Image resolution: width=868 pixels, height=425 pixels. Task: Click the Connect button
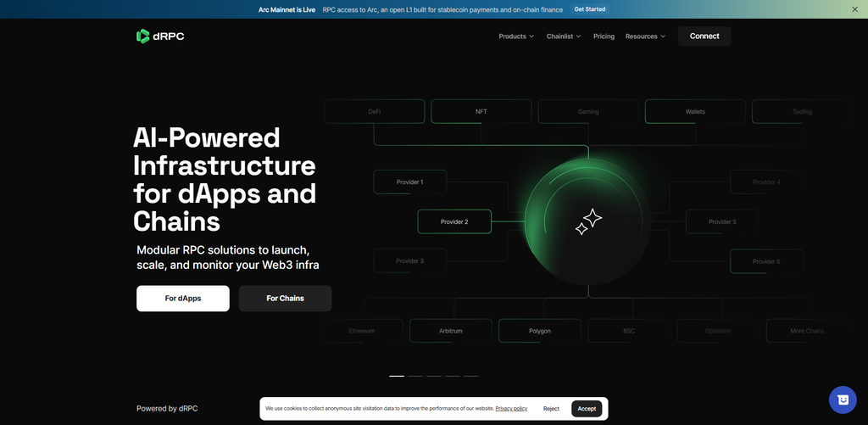tap(704, 36)
